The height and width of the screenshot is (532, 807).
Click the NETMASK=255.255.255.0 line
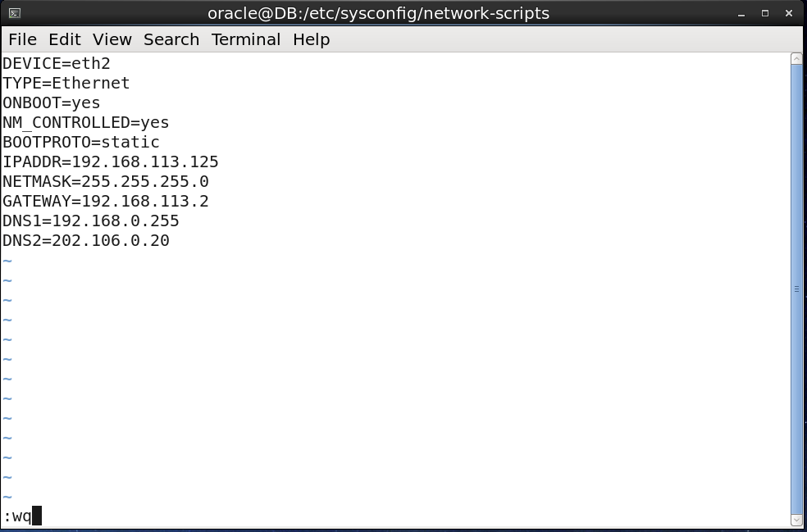(x=106, y=182)
